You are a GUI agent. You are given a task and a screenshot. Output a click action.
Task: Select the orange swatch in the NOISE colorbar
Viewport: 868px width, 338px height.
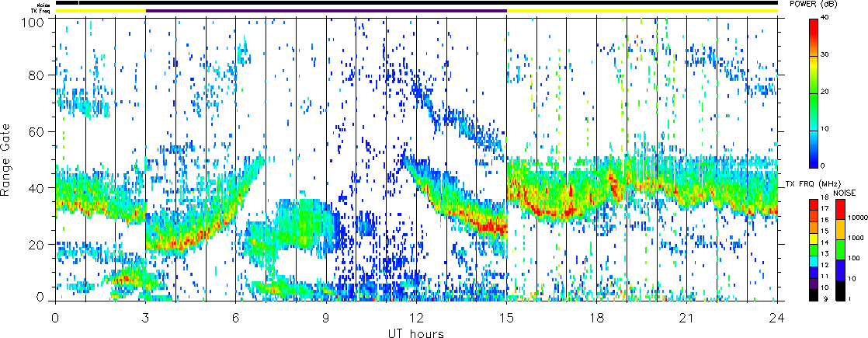(x=840, y=229)
